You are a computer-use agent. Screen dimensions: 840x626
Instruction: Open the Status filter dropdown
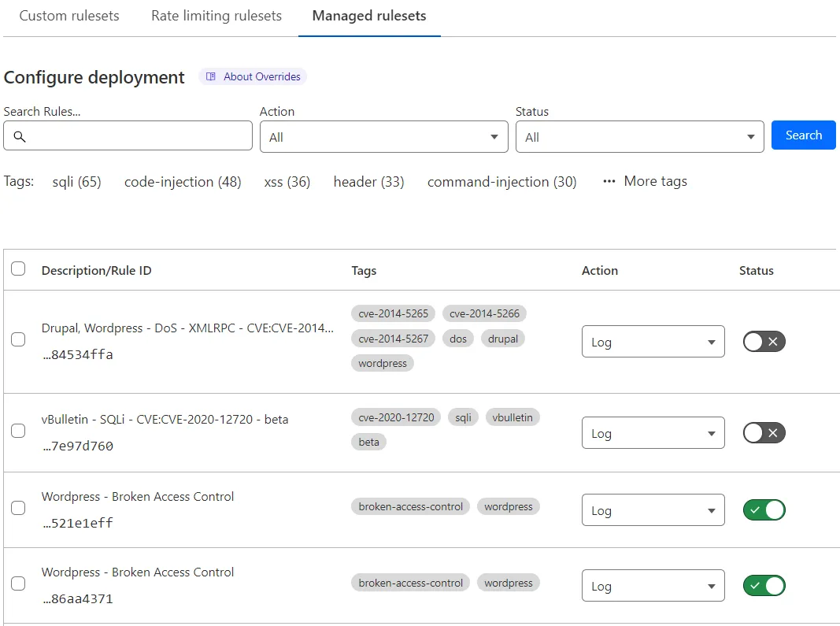[x=639, y=135]
